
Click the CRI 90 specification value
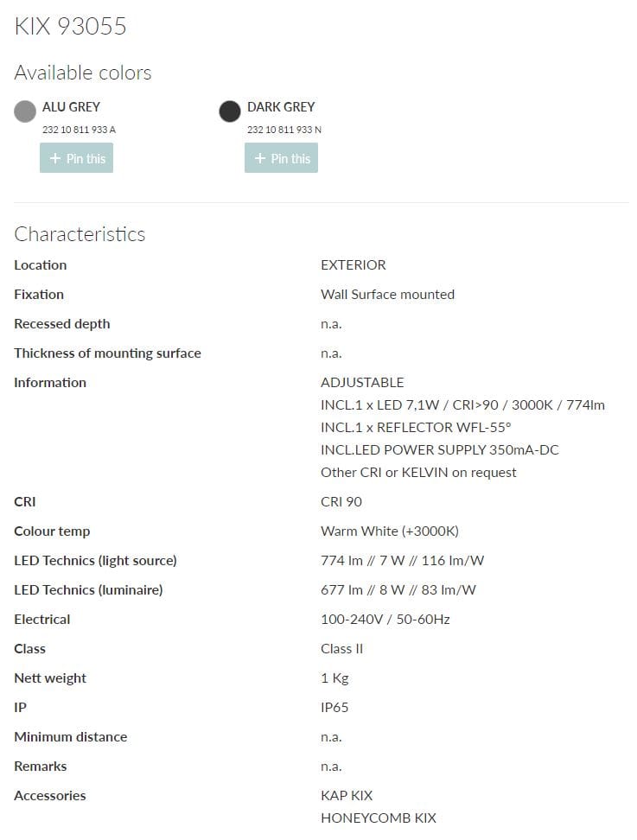click(x=341, y=501)
